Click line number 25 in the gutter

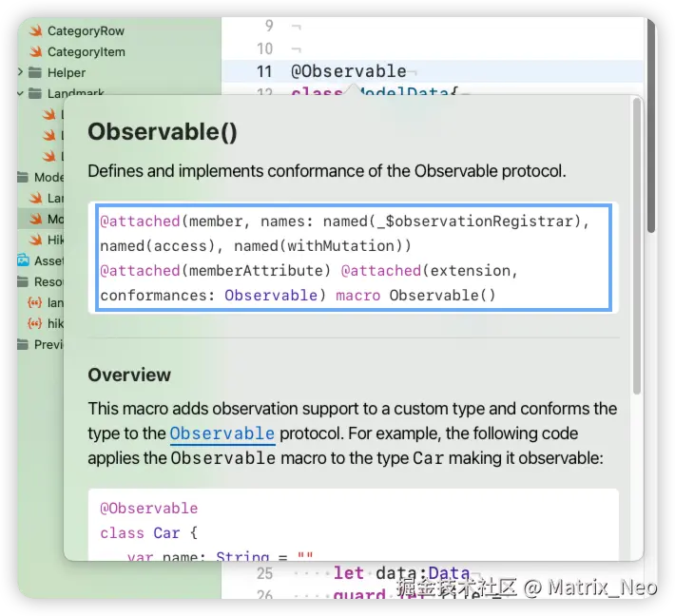coord(264,573)
